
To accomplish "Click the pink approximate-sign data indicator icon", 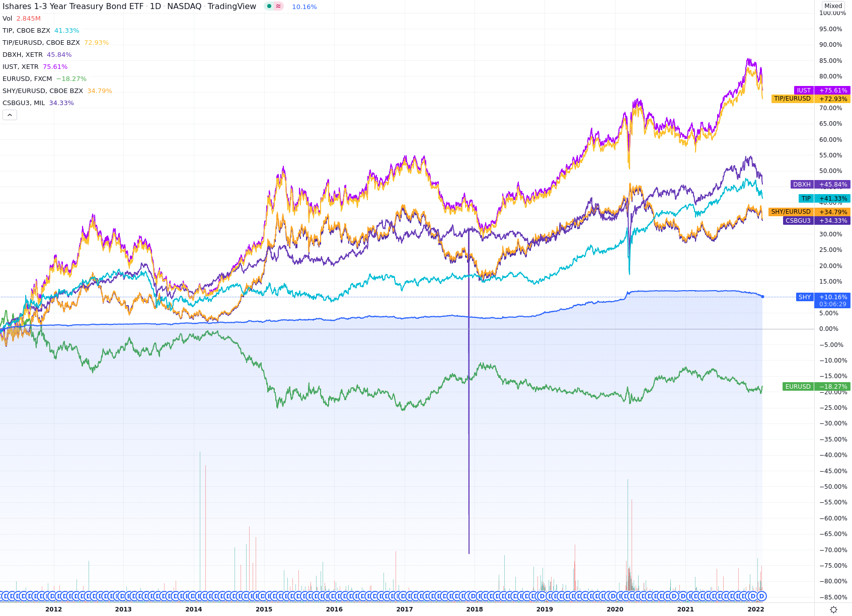I will (x=278, y=7).
